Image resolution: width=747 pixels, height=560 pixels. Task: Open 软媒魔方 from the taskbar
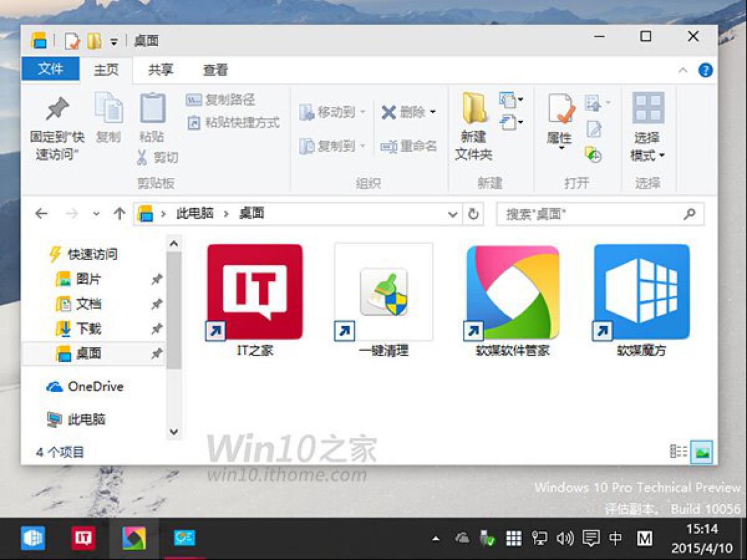[x=33, y=538]
